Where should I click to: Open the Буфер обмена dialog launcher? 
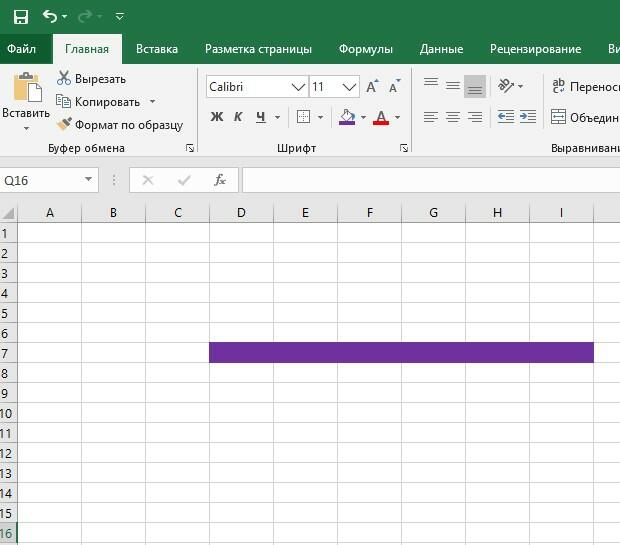[190, 148]
